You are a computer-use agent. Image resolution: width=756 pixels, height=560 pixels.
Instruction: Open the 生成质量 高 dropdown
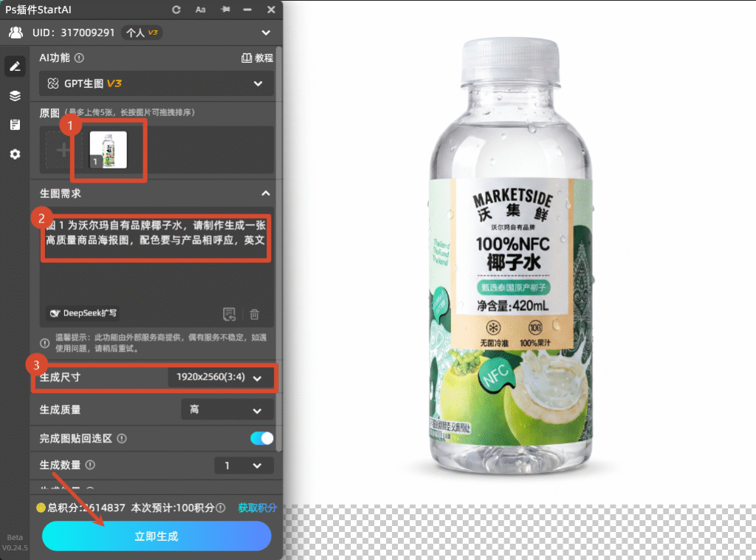tap(227, 409)
